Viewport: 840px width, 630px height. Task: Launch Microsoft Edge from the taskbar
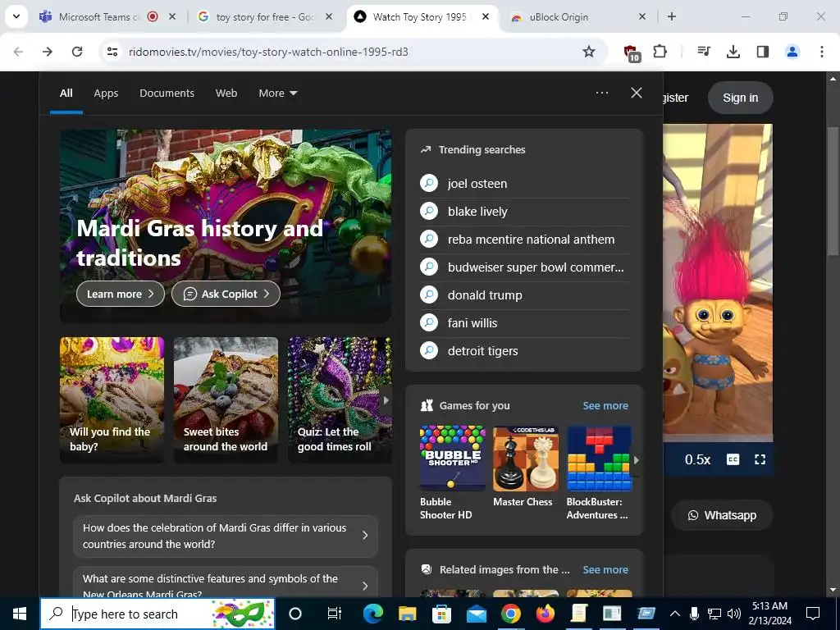[373, 614]
